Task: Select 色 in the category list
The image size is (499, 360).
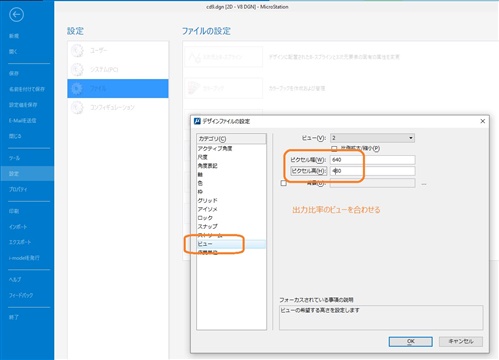Action: pyautogui.click(x=200, y=183)
